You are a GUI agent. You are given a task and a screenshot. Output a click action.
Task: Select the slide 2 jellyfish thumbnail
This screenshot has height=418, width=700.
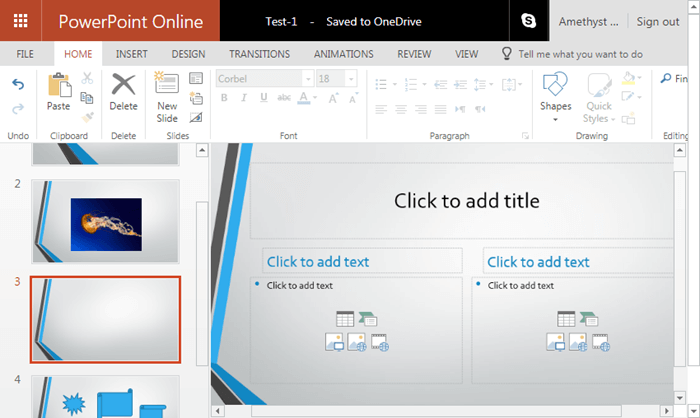tap(105, 222)
